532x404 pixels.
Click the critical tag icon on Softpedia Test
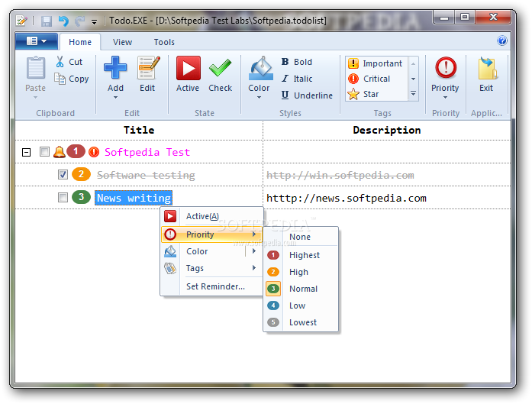coord(94,152)
